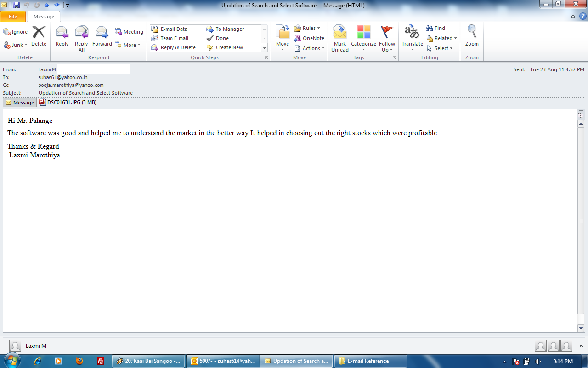Open the Categorize color menu

click(x=363, y=38)
